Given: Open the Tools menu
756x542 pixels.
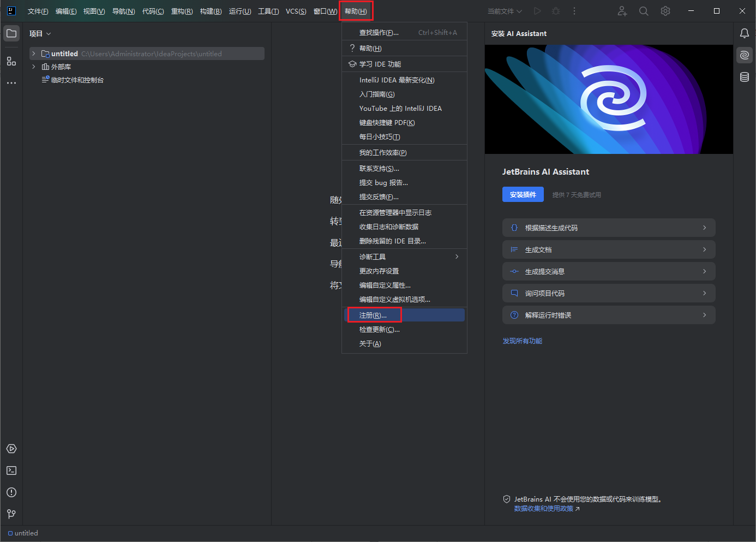Looking at the screenshot, I should [x=268, y=11].
